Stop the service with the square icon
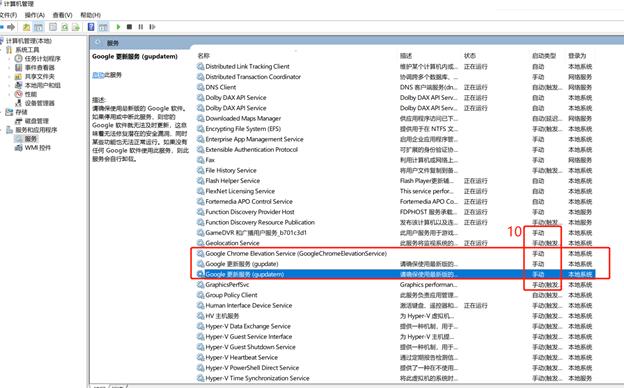This screenshot has width=624, height=388. [129, 27]
